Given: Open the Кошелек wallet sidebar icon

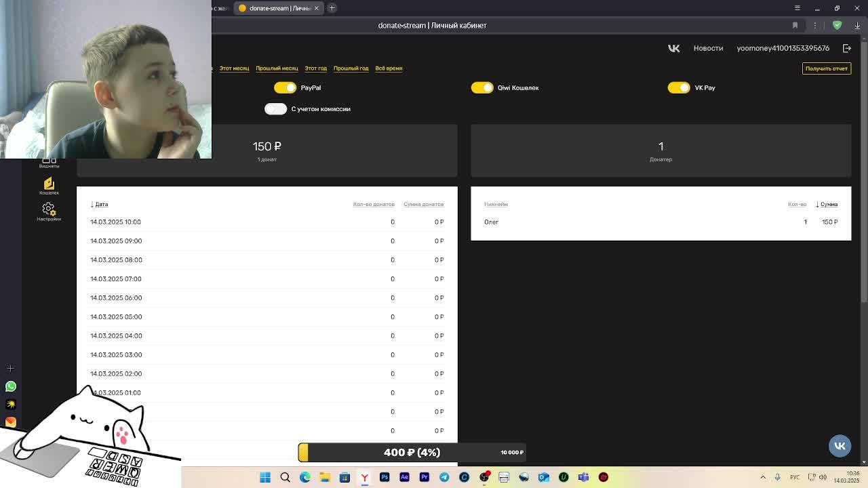Looking at the screenshot, I should [49, 186].
